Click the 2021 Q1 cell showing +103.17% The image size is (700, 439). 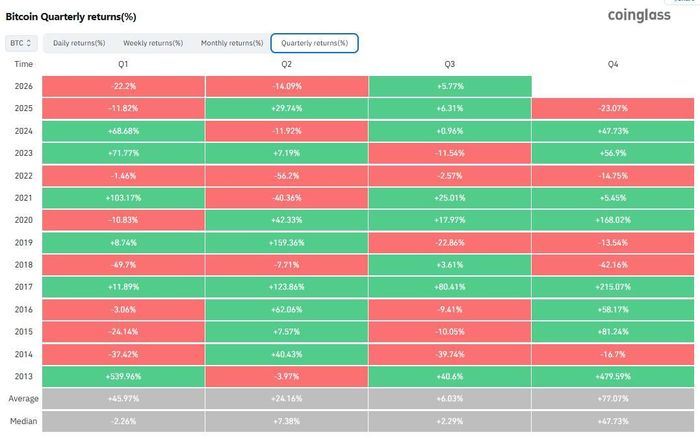123,198
